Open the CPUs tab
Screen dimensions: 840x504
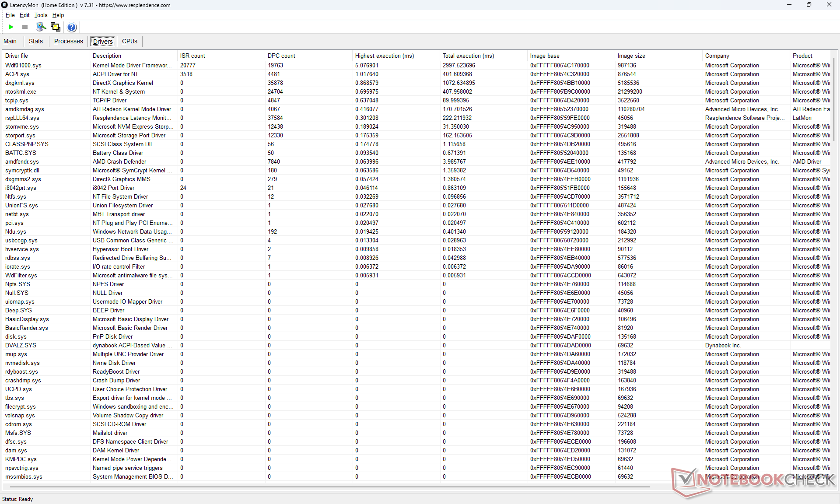point(129,41)
